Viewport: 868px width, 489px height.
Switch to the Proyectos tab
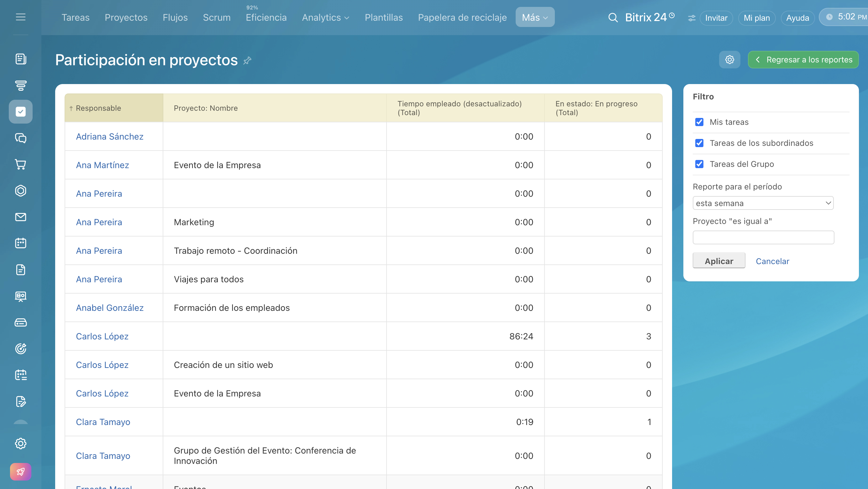pyautogui.click(x=126, y=18)
